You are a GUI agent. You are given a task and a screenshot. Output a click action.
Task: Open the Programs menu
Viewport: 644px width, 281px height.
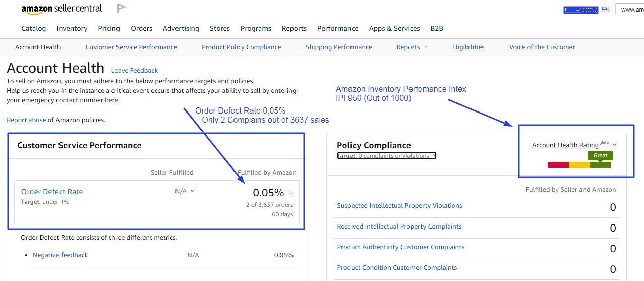(256, 28)
